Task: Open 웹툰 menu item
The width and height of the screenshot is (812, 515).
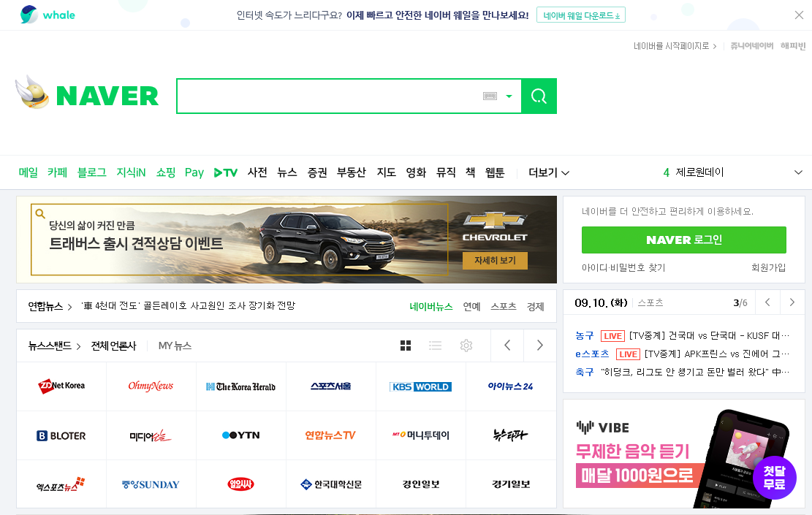Action: point(495,172)
